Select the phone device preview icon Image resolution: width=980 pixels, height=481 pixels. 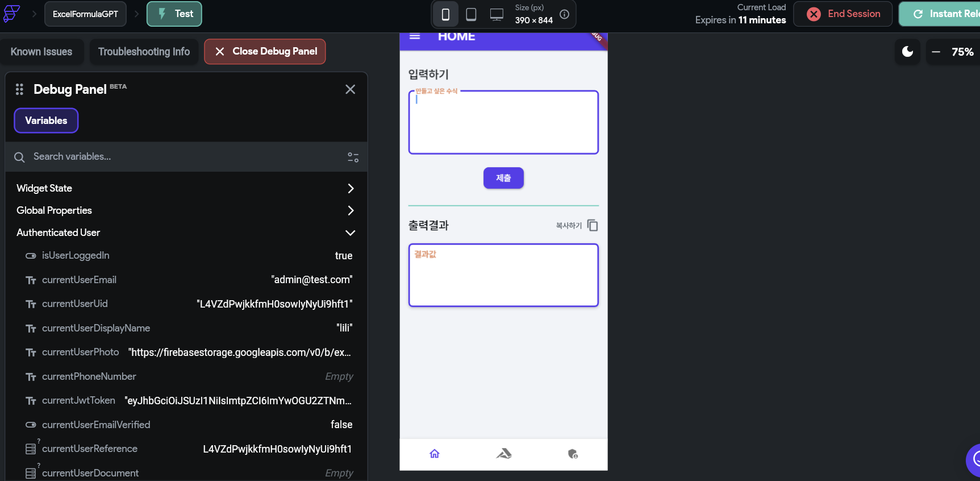[x=446, y=14]
